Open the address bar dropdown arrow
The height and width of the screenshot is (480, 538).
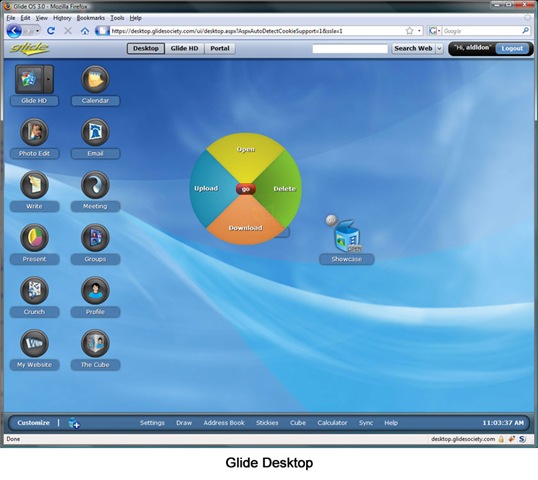[x=419, y=31]
